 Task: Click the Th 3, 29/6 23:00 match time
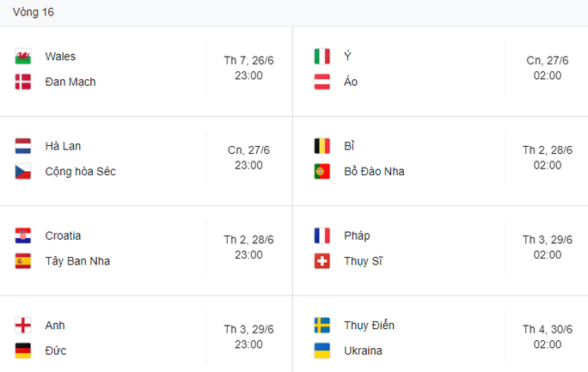point(248,337)
